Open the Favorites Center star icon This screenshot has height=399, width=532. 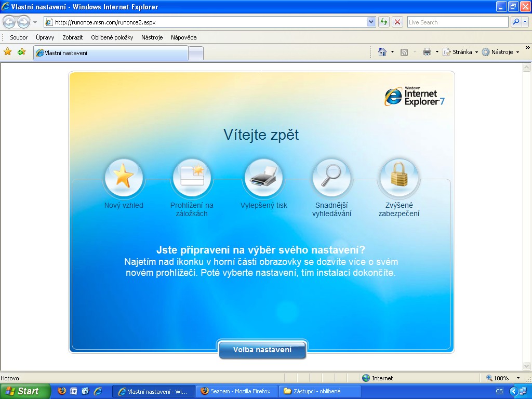pyautogui.click(x=7, y=51)
